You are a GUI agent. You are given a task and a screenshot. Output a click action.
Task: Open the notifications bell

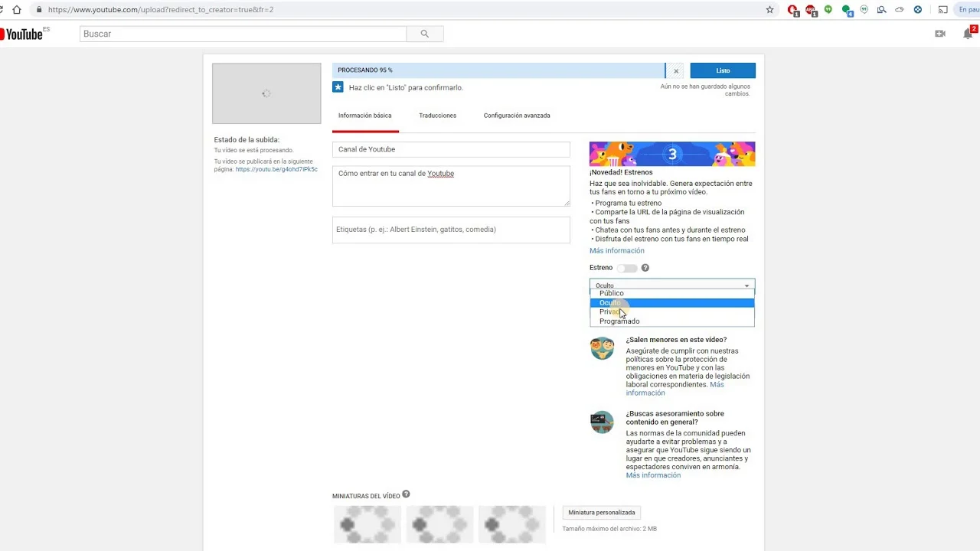point(968,34)
